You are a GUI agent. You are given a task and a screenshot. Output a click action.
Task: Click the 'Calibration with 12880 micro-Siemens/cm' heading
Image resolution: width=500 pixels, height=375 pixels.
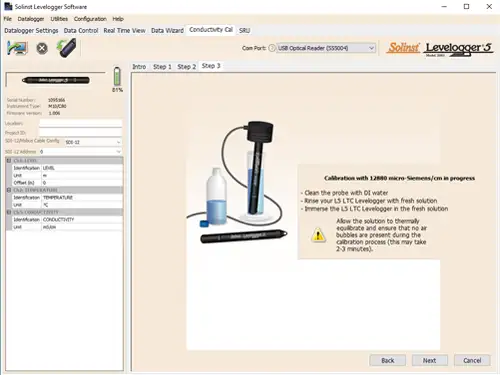[399, 178]
